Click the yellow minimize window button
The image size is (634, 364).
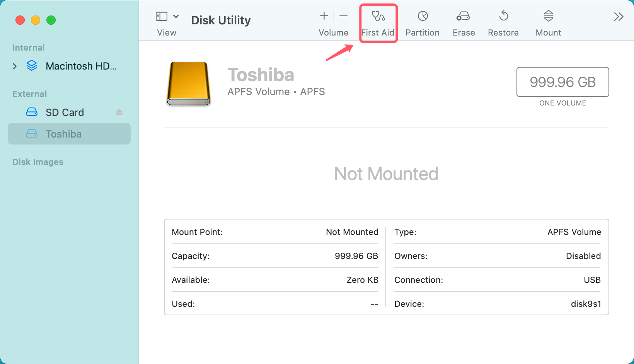pyautogui.click(x=36, y=20)
